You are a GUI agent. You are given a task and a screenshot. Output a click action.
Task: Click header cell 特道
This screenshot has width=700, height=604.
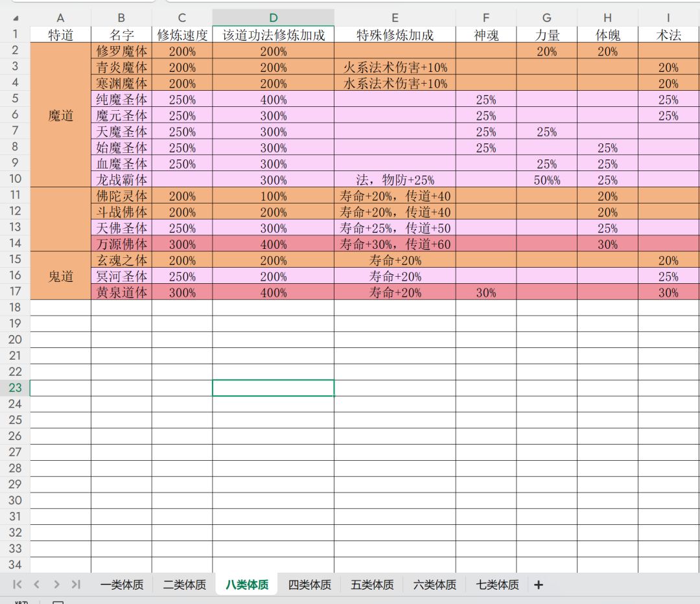point(61,35)
